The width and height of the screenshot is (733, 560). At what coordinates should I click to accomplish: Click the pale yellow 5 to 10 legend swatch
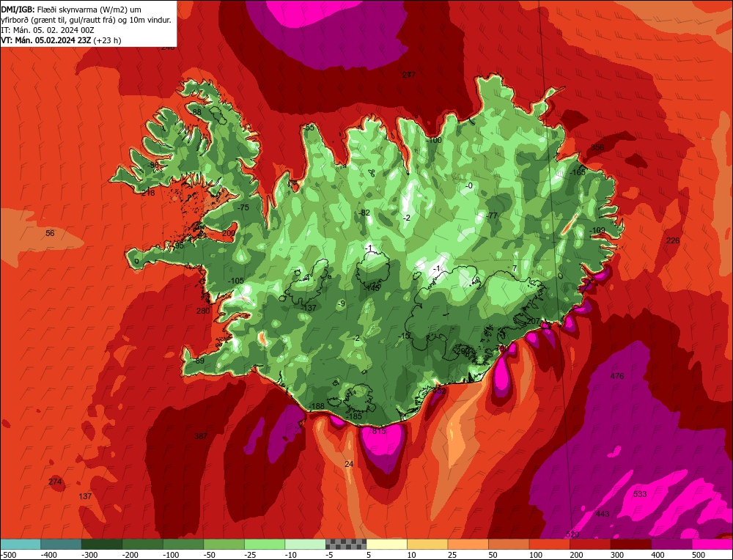point(386,544)
